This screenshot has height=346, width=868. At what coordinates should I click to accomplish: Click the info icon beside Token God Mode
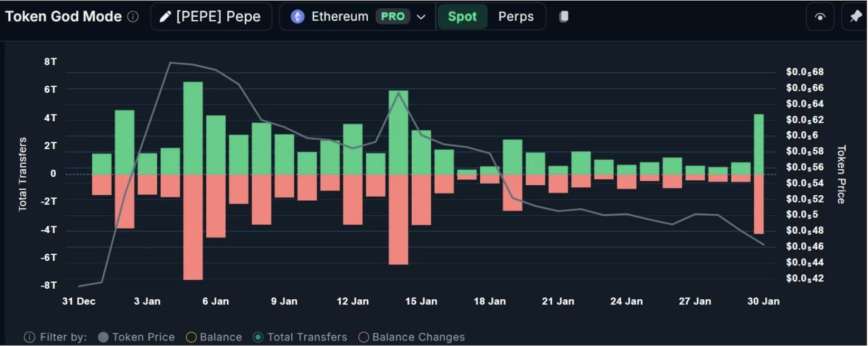click(x=133, y=17)
